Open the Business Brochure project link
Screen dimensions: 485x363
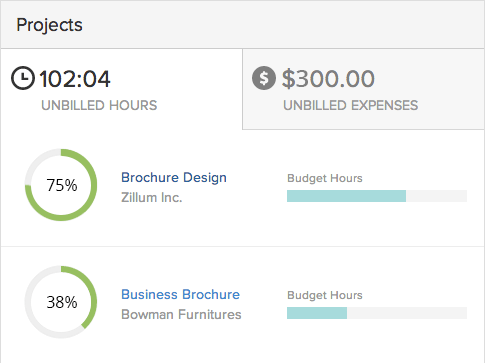click(x=180, y=295)
